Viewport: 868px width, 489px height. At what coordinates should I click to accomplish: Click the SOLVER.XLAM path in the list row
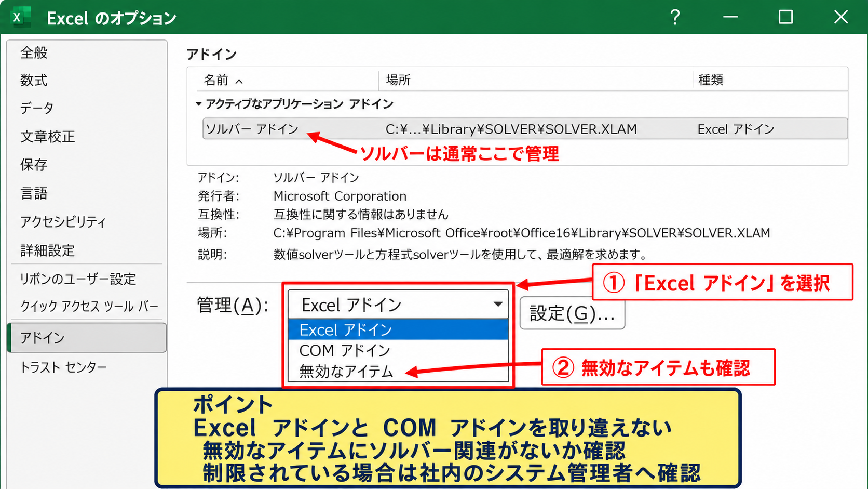(x=511, y=129)
